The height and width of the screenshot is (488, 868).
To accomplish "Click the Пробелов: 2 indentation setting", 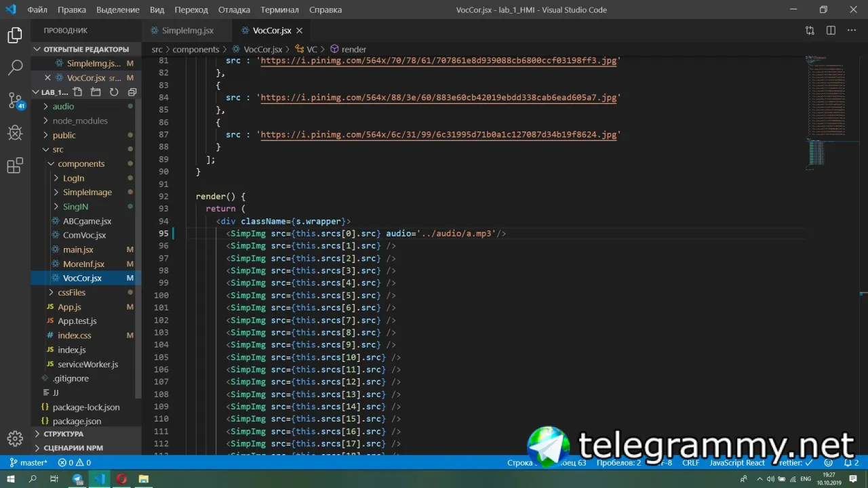I will pyautogui.click(x=618, y=463).
